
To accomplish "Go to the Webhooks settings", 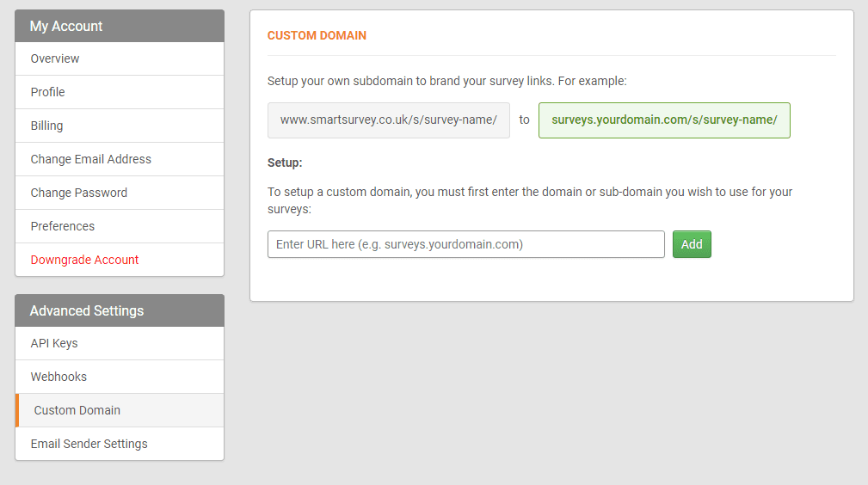I will click(58, 377).
